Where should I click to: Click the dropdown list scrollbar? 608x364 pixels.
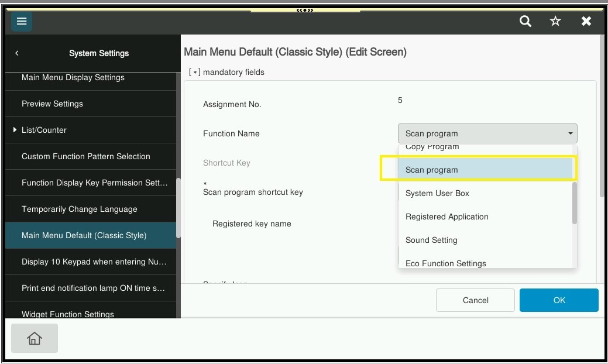575,202
